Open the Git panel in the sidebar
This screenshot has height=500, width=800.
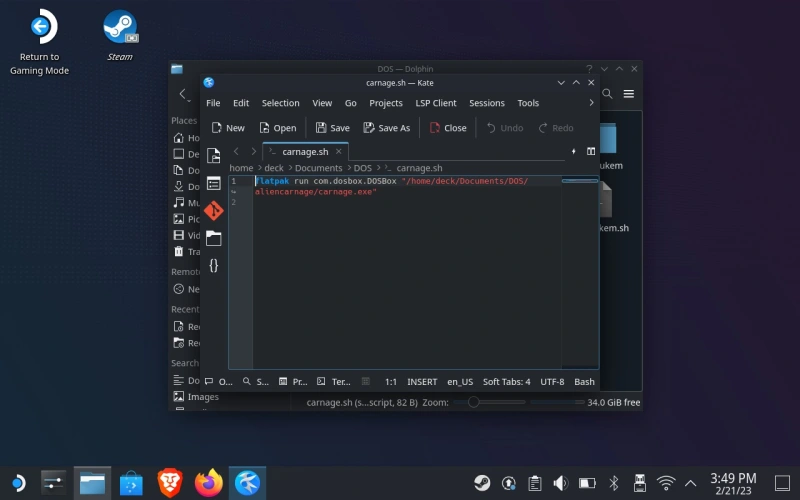click(x=213, y=211)
